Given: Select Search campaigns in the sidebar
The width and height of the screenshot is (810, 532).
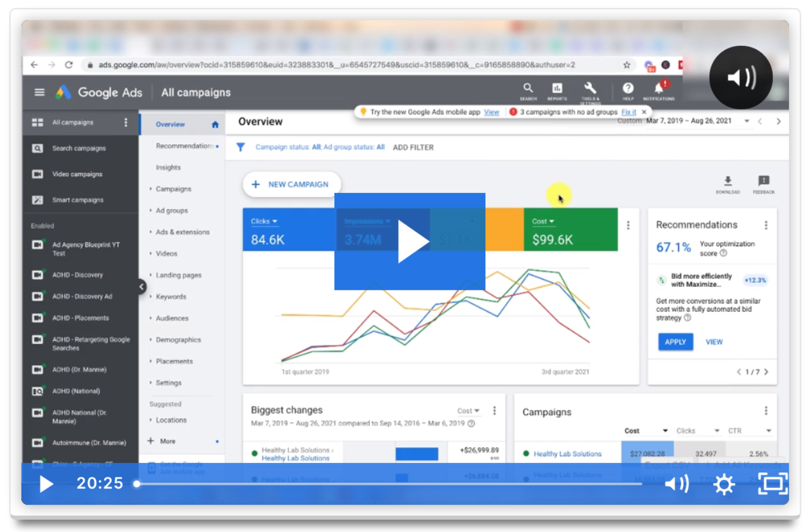Looking at the screenshot, I should (79, 148).
